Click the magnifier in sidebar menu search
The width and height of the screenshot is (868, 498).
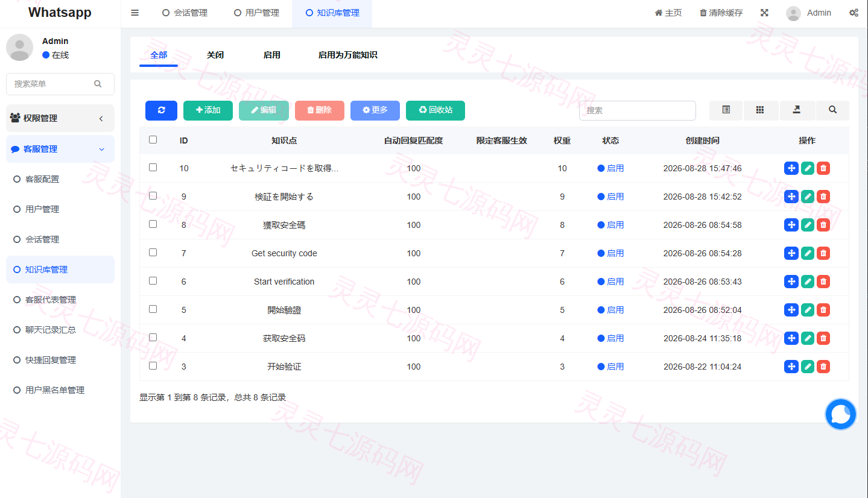[98, 84]
